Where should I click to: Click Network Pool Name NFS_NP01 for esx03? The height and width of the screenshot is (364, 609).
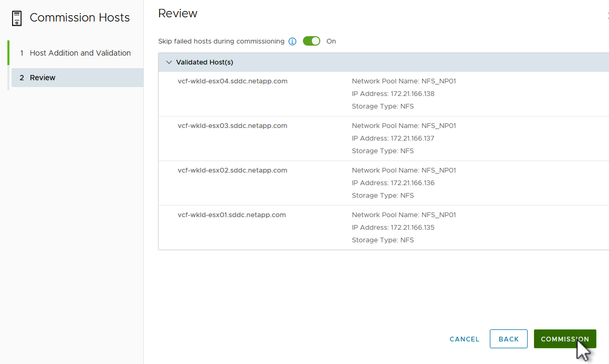coord(404,126)
